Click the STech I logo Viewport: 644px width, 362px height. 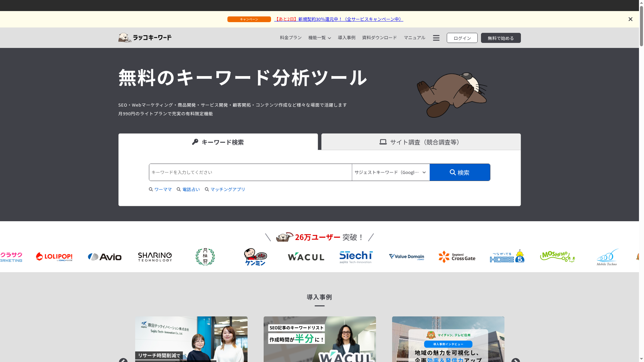pyautogui.click(x=356, y=257)
